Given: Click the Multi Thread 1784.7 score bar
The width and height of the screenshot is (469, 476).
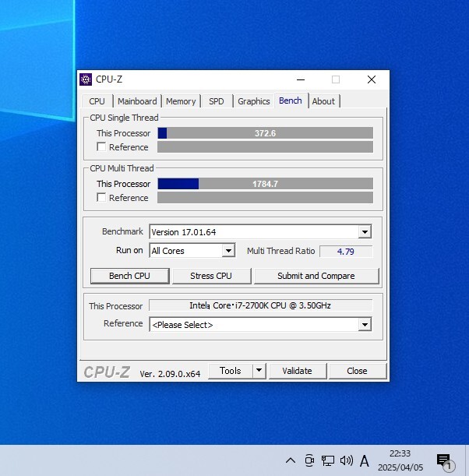Looking at the screenshot, I should point(266,184).
